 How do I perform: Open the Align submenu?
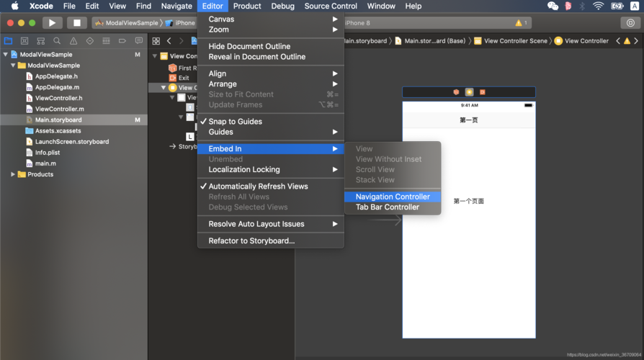(271, 73)
